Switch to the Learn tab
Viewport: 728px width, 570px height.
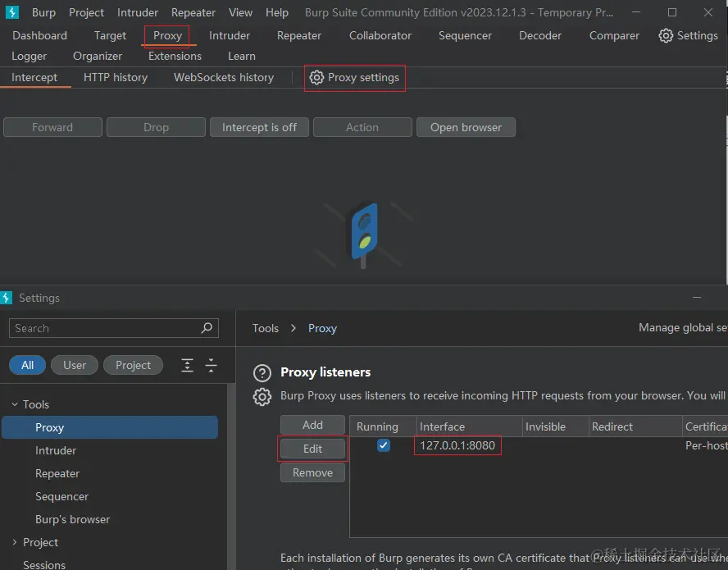click(x=241, y=57)
